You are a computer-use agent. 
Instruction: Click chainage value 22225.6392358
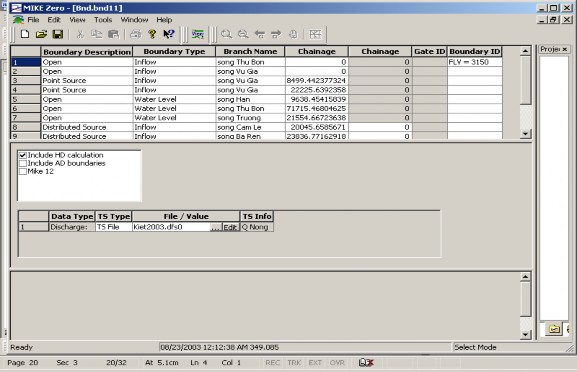tap(316, 90)
